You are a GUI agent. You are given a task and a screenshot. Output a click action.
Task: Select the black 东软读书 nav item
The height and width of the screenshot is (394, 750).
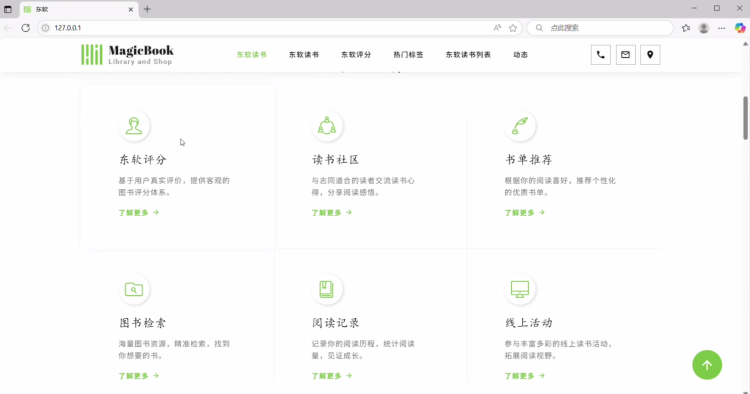pyautogui.click(x=304, y=55)
